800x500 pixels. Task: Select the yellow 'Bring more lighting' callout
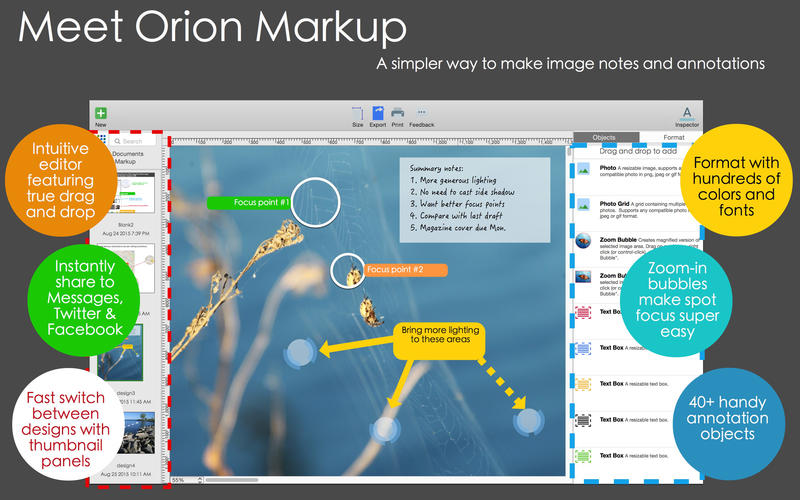[x=440, y=340]
